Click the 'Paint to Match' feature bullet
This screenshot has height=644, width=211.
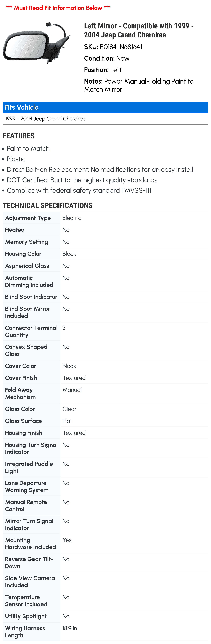[28, 148]
